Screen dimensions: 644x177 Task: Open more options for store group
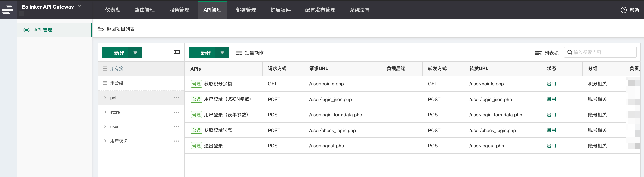point(176,112)
